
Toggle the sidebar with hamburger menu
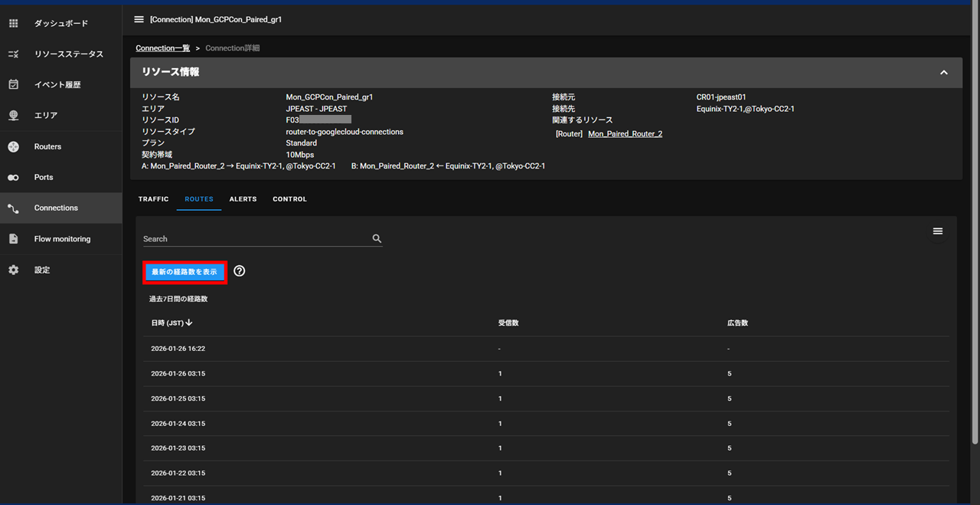(x=139, y=19)
